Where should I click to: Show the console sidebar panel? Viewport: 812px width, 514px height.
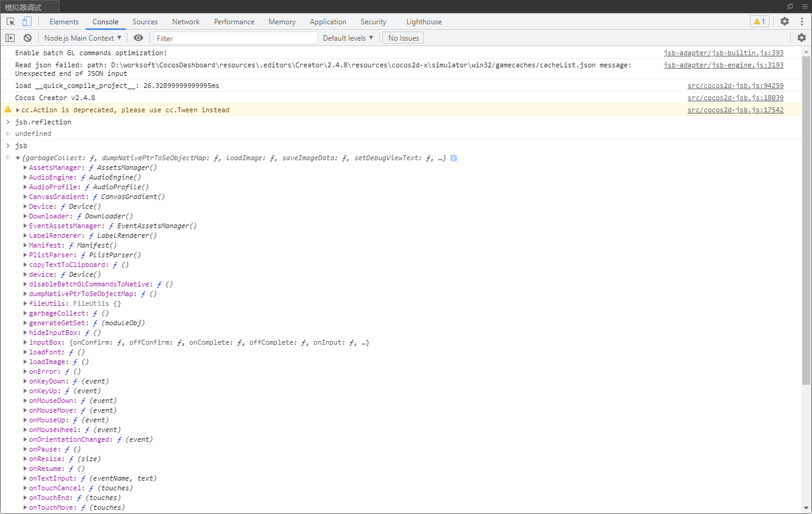click(x=10, y=38)
